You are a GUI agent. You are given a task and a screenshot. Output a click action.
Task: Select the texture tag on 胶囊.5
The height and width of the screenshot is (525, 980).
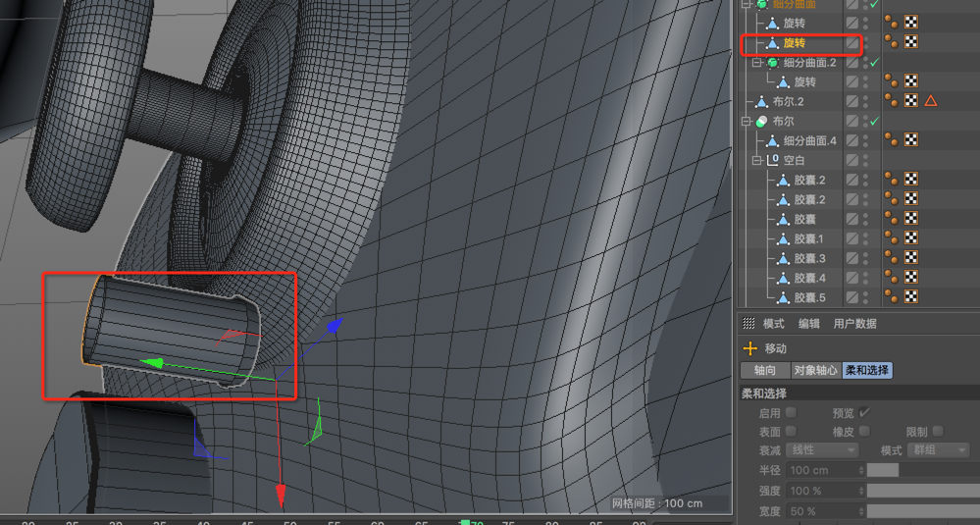[911, 297]
